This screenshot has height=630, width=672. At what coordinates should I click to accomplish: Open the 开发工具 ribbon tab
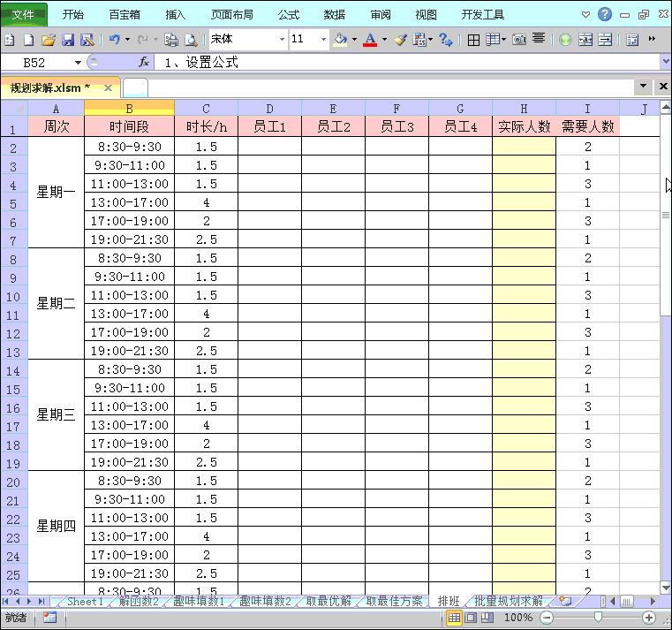pos(483,15)
